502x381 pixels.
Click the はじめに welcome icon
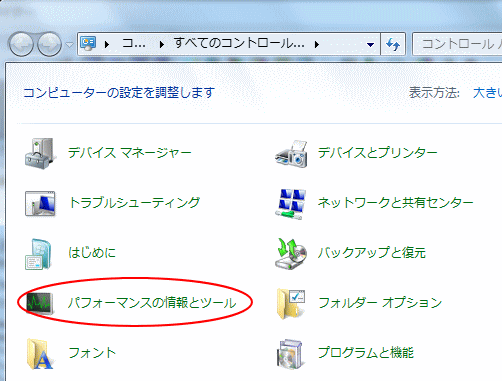pyautogui.click(x=38, y=254)
